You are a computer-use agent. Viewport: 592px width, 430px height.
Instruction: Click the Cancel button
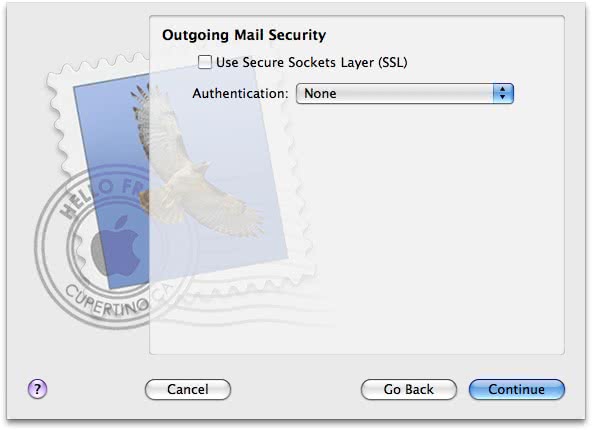(x=188, y=389)
